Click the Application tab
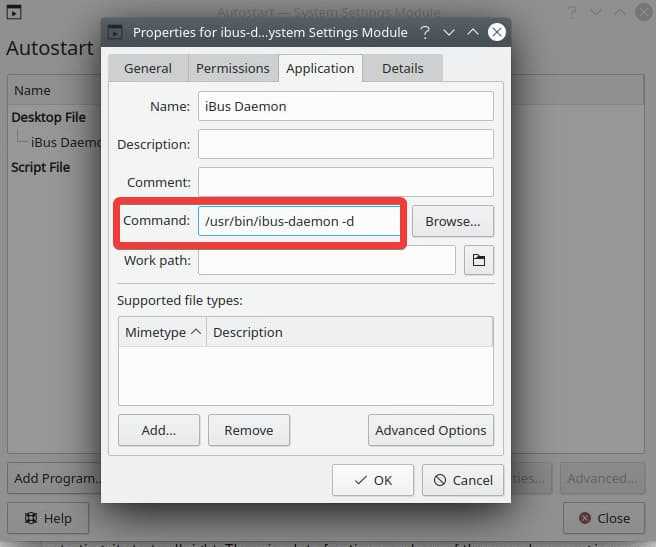 point(320,68)
